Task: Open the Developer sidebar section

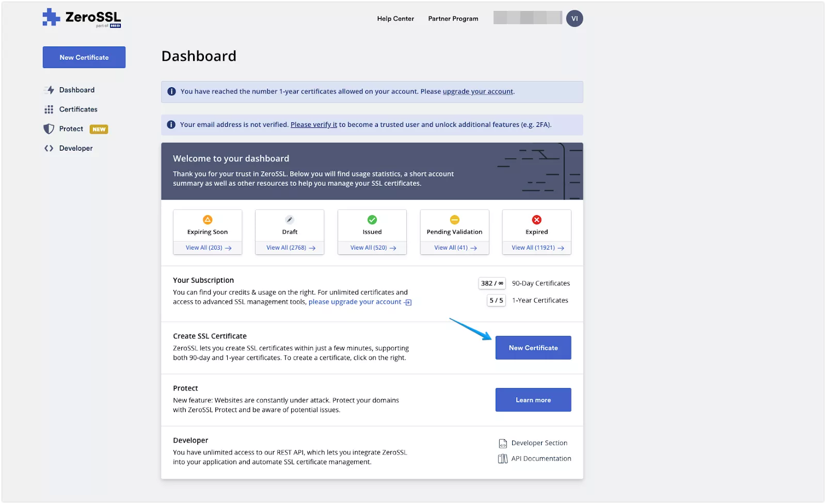Action: (x=75, y=148)
